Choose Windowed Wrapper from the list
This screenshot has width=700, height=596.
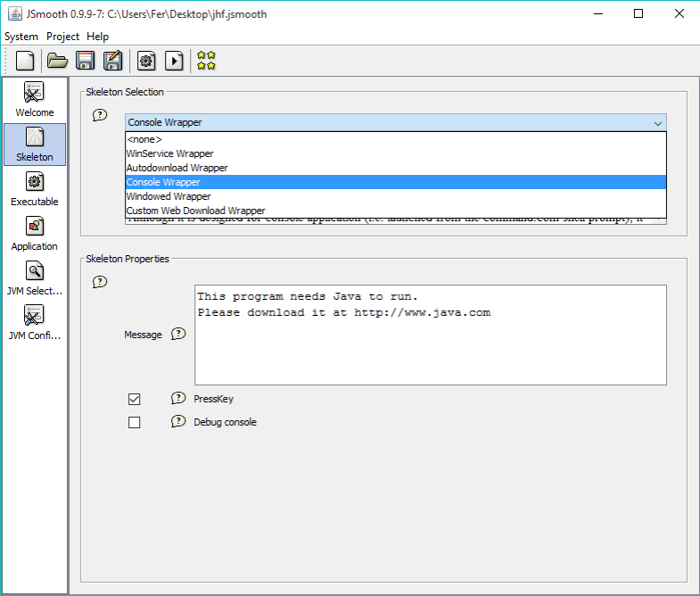[x=169, y=196]
